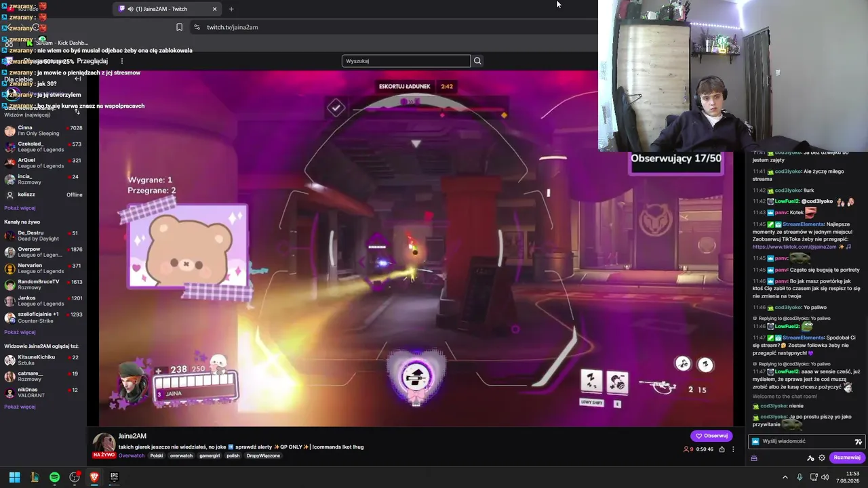Open Spotify from the taskbar
The image size is (868, 488).
(54, 477)
